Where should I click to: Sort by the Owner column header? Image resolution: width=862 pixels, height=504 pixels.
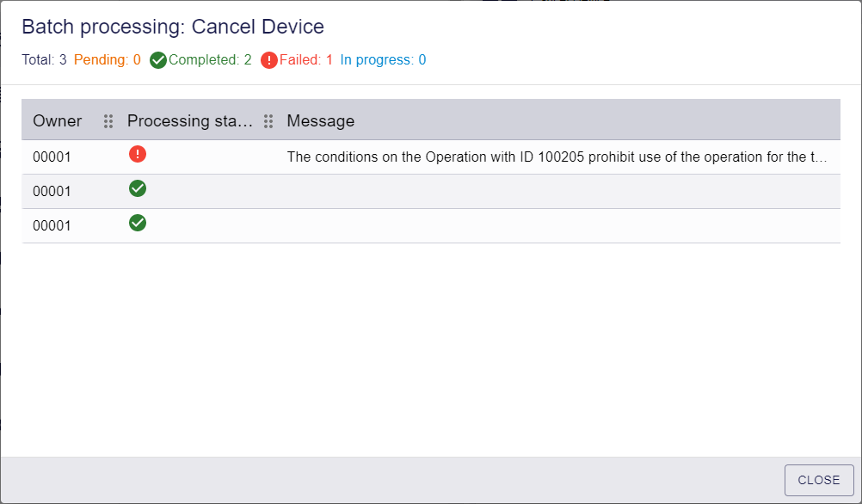click(x=57, y=121)
